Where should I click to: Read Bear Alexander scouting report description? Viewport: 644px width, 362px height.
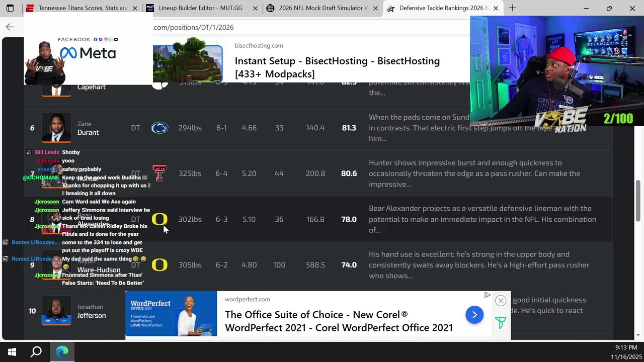tap(482, 219)
